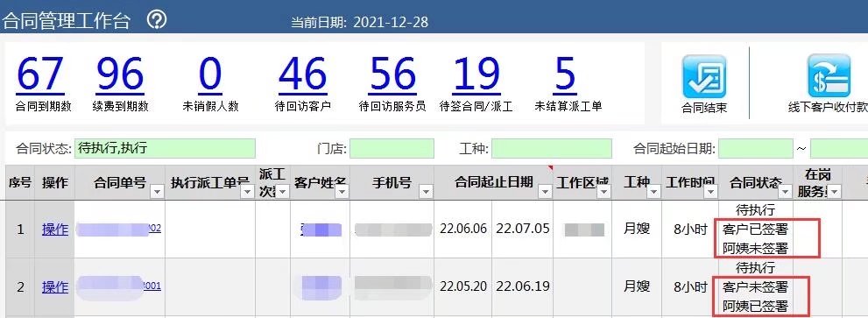Click the 操作 link in row 2

tap(55, 287)
